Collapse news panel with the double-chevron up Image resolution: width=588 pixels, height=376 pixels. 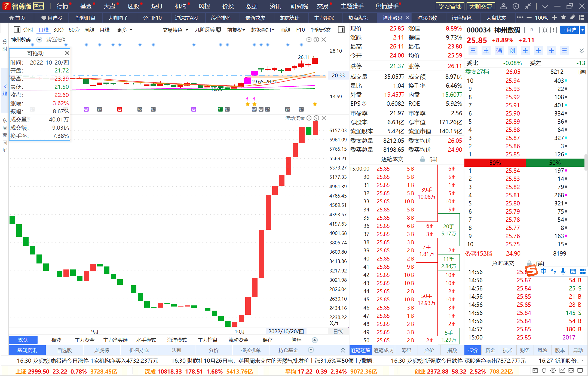click(343, 350)
